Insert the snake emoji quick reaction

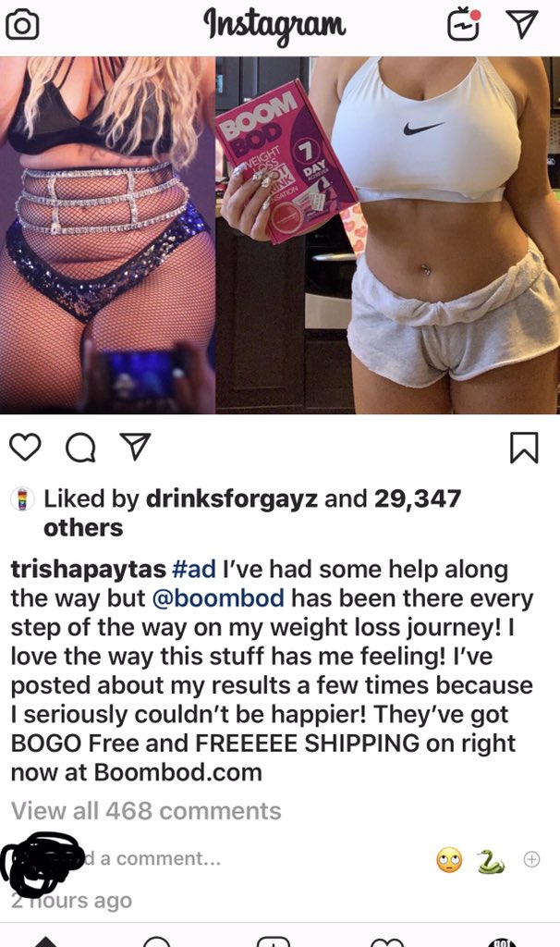tap(491, 860)
